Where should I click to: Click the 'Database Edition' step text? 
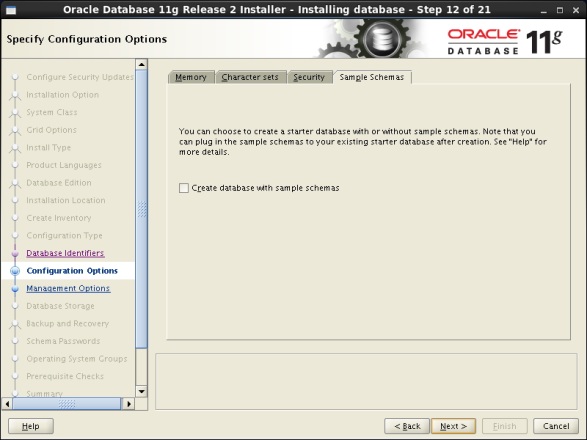[59, 183]
